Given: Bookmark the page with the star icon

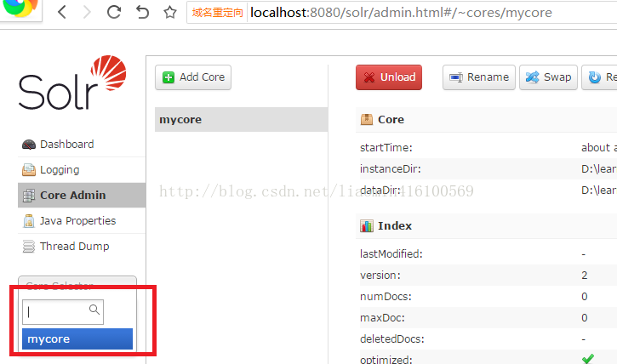Looking at the screenshot, I should (x=170, y=12).
